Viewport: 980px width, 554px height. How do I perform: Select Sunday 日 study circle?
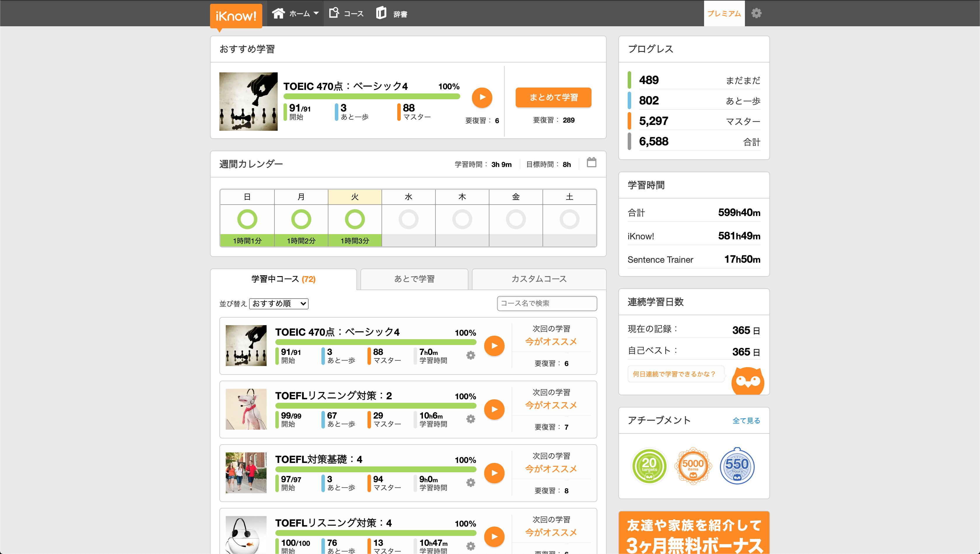point(247,219)
